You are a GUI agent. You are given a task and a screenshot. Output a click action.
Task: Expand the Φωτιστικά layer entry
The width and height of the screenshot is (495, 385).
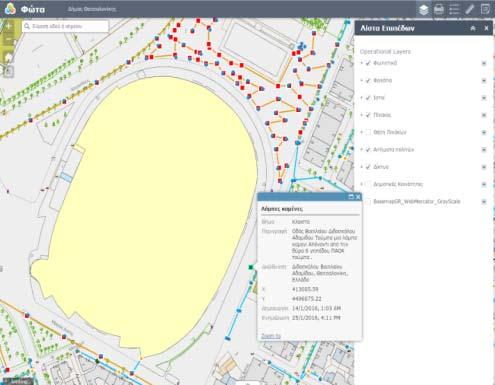[x=362, y=63]
